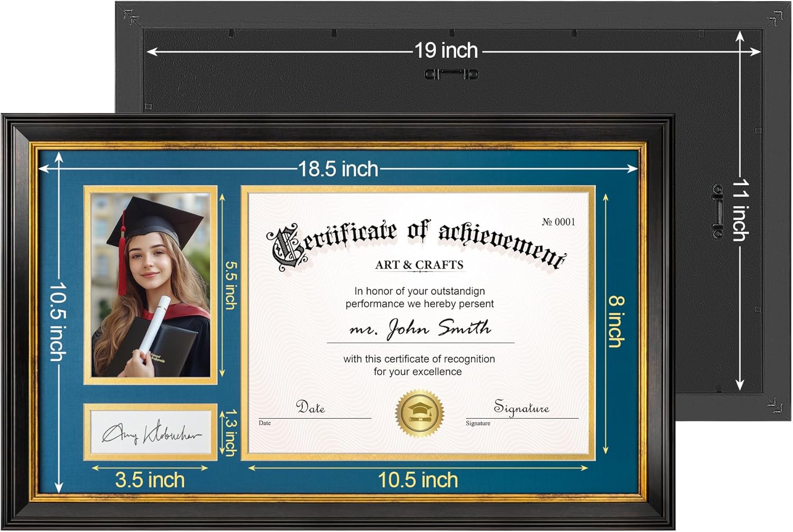This screenshot has height=532, width=793.
Task: Click the "18.5 inch" measurement label
Action: (x=338, y=169)
